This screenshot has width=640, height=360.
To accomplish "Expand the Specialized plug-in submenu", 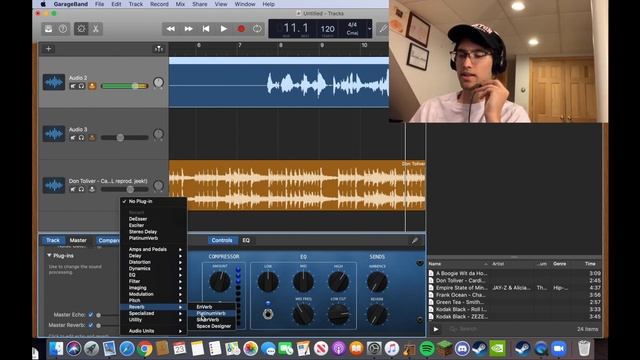I will coord(153,313).
